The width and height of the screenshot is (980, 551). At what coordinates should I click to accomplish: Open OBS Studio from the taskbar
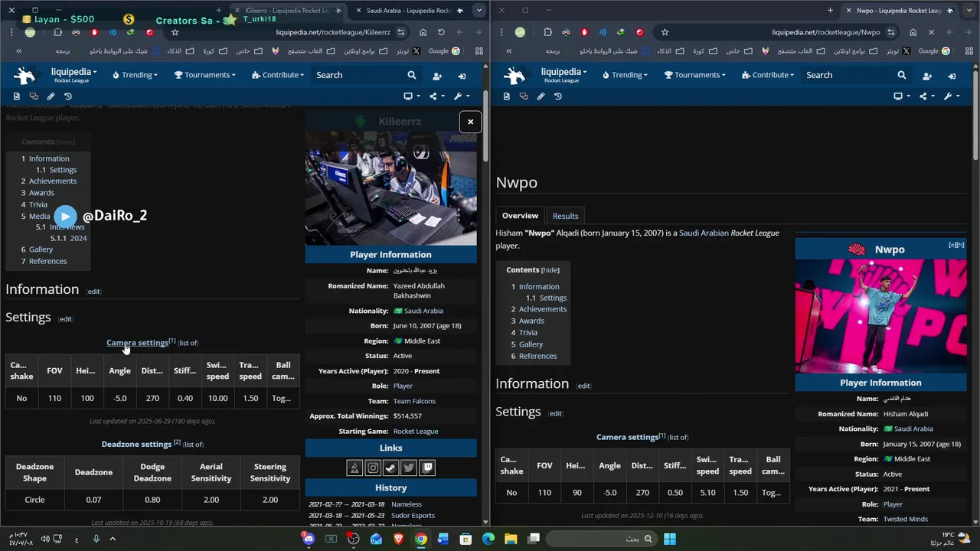point(353,539)
